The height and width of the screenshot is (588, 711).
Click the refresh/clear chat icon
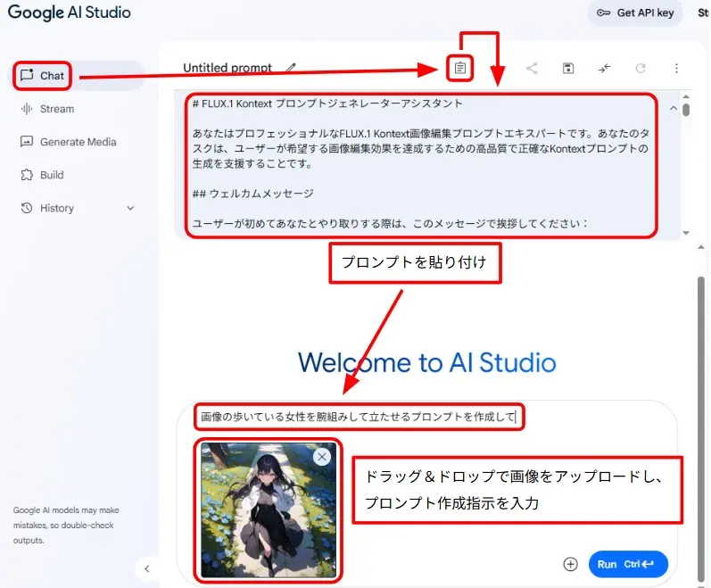point(641,68)
